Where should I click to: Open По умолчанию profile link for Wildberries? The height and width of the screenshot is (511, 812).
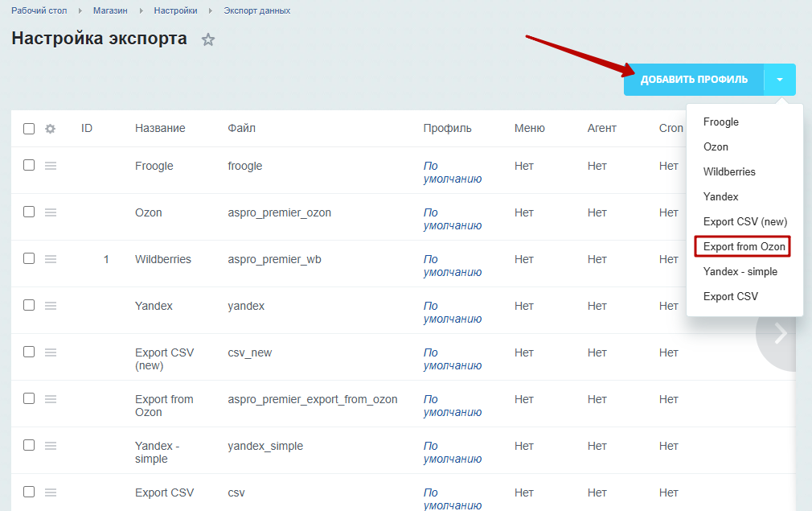(x=453, y=266)
